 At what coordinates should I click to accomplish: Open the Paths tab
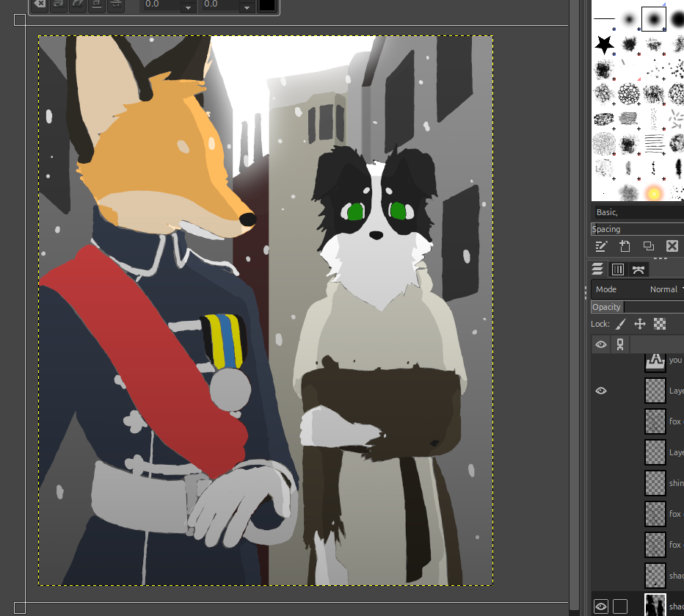click(x=638, y=269)
